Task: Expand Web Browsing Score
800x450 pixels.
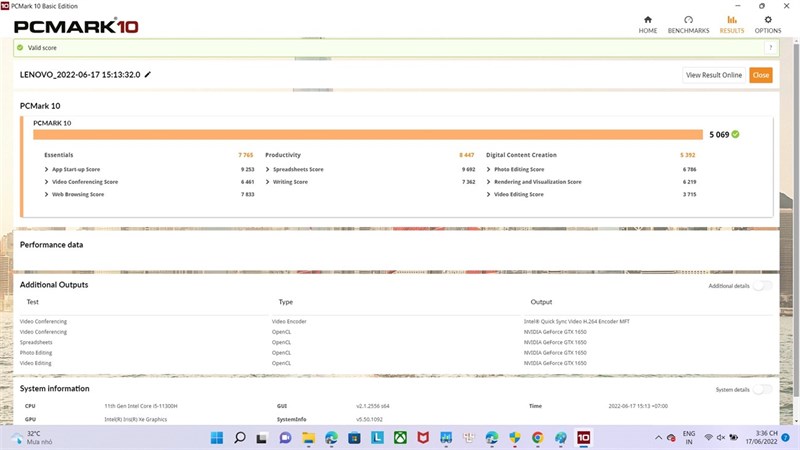Action: click(x=46, y=194)
